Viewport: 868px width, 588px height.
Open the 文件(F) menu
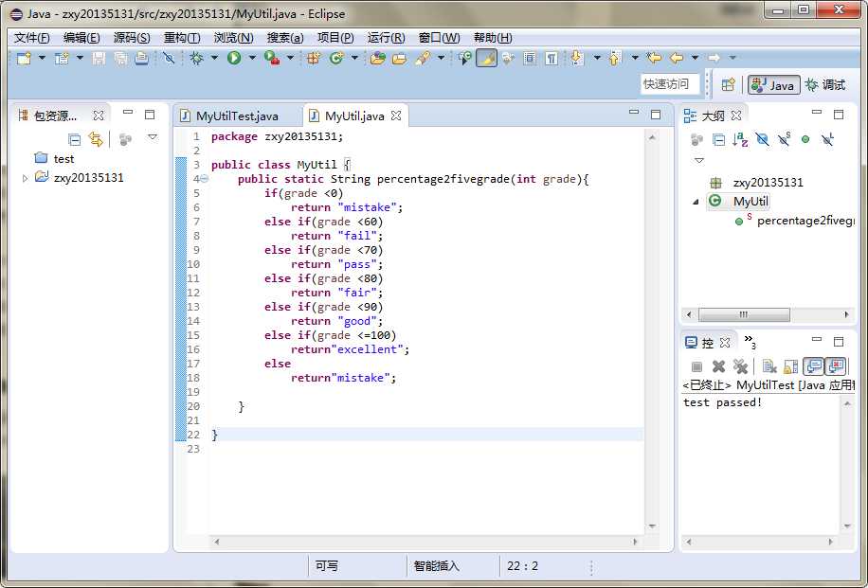tap(31, 38)
